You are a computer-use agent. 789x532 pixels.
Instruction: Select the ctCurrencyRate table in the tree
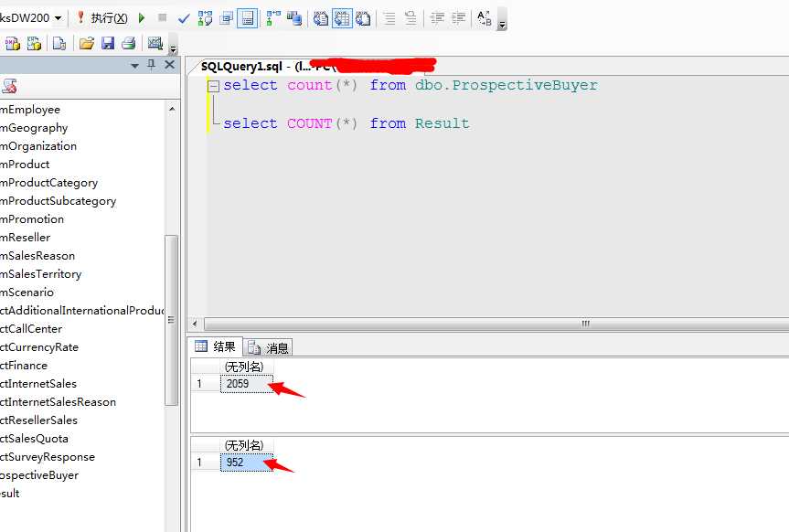(39, 347)
